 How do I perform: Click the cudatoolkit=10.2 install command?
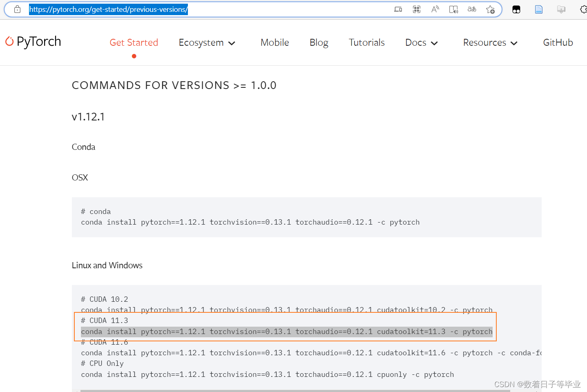click(x=287, y=310)
